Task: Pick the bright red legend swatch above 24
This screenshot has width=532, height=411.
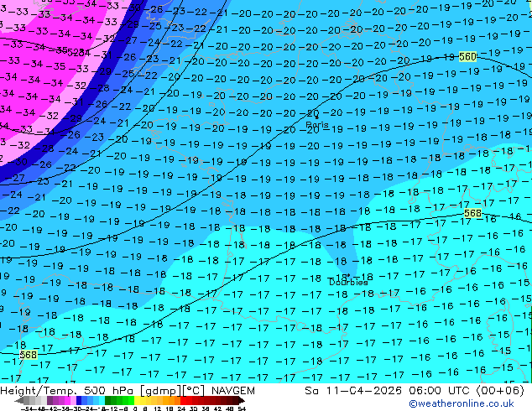Action: point(183,400)
